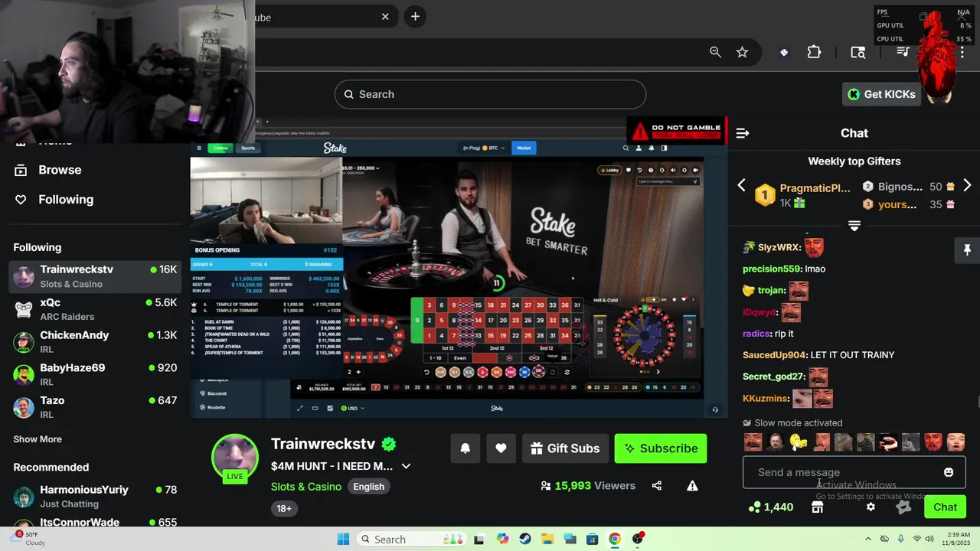This screenshot has width=980, height=551.
Task: Share the Trainwreckstv stream
Action: (x=656, y=486)
